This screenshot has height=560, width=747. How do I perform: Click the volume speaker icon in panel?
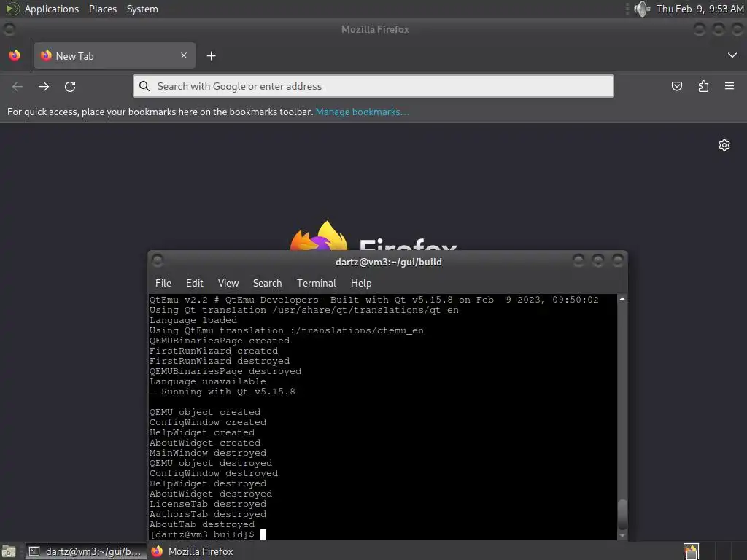point(642,9)
